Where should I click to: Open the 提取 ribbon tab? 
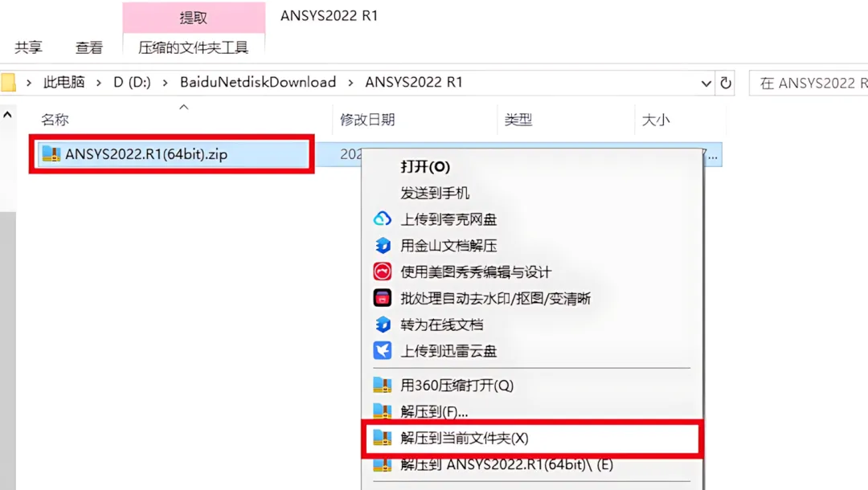(x=193, y=18)
